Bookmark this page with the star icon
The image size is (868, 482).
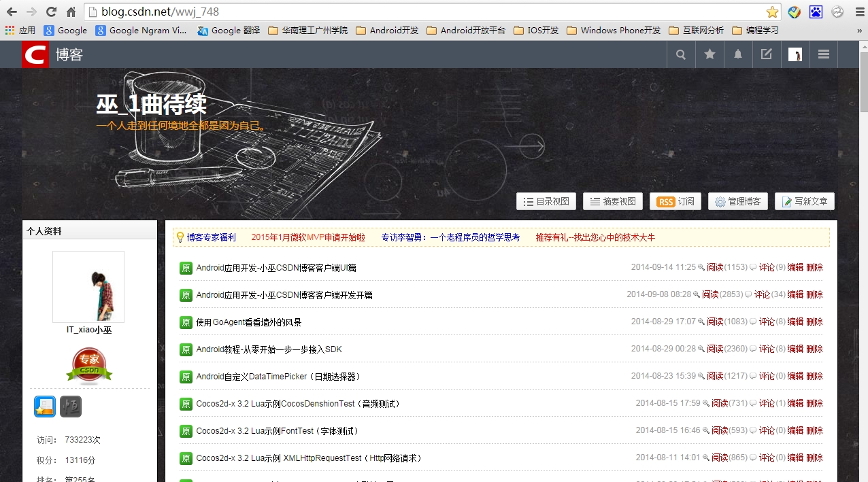click(x=772, y=12)
